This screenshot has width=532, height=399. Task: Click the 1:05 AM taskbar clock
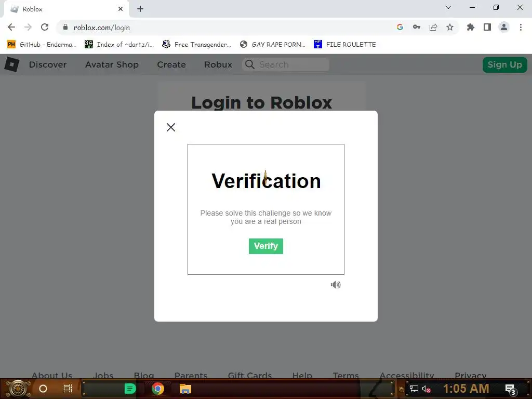[x=466, y=389]
